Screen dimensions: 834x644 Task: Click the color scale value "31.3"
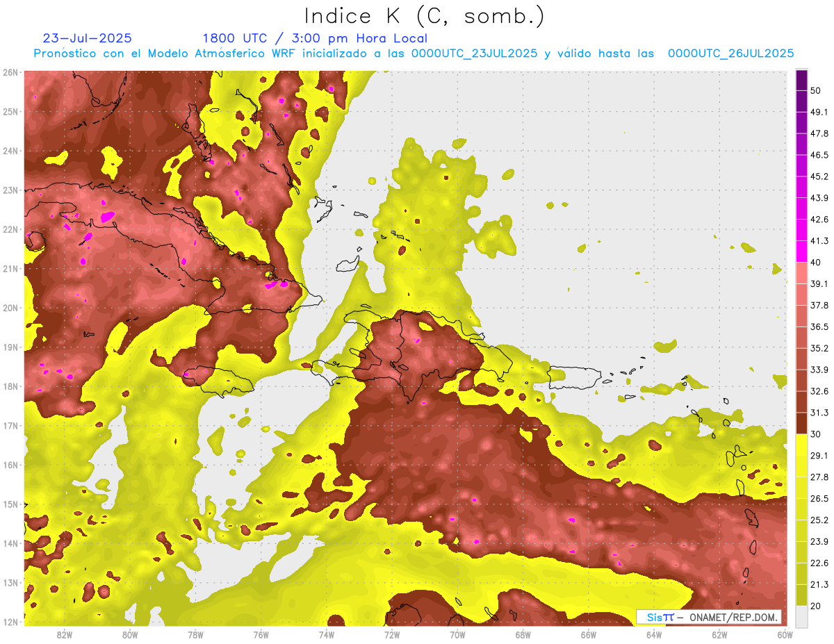[x=819, y=412]
